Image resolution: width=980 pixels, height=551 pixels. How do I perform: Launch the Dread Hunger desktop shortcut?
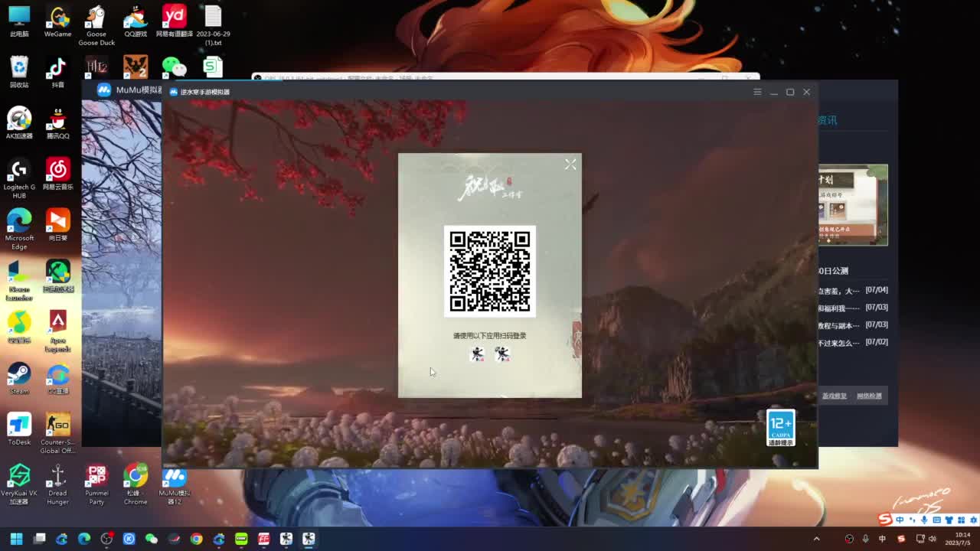(x=58, y=484)
